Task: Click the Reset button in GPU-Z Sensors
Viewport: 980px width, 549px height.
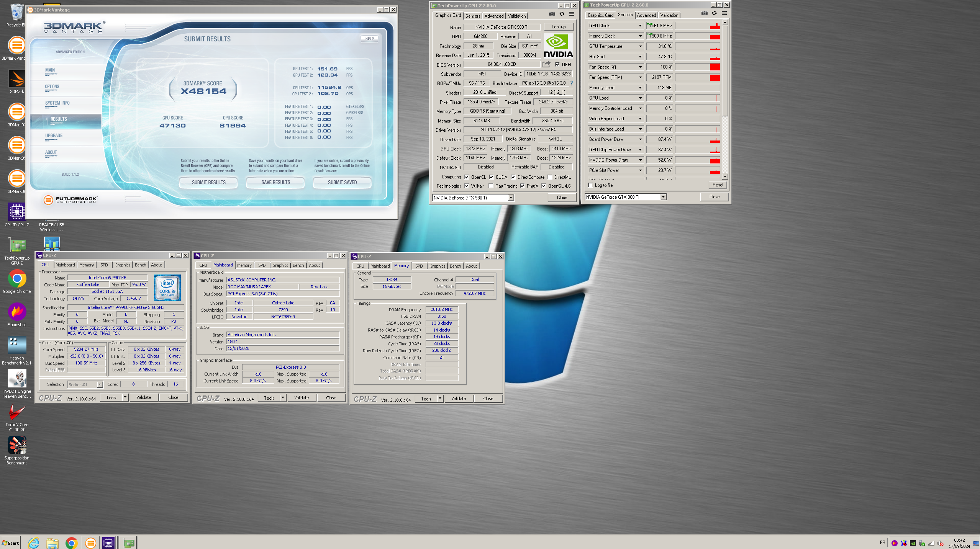Action: 718,185
